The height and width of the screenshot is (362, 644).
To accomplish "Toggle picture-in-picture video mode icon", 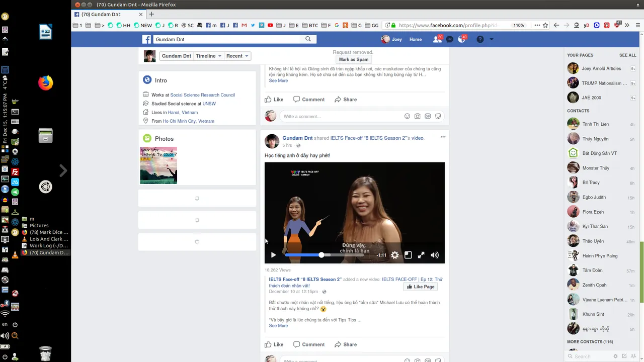I will click(x=408, y=255).
